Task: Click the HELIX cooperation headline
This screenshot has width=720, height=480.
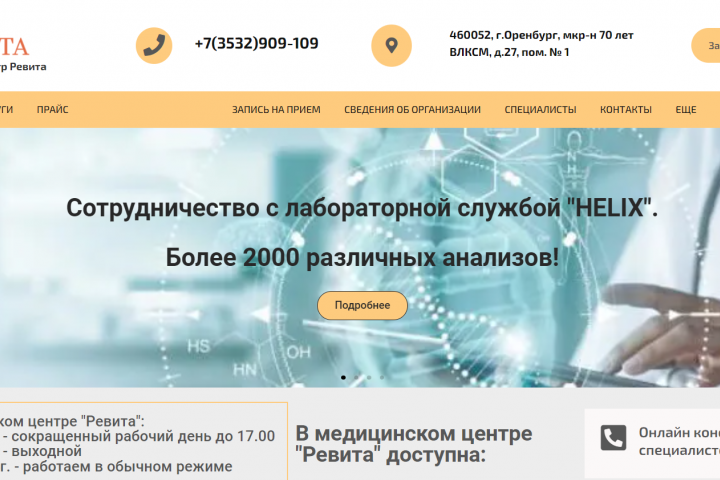Action: pos(362,208)
